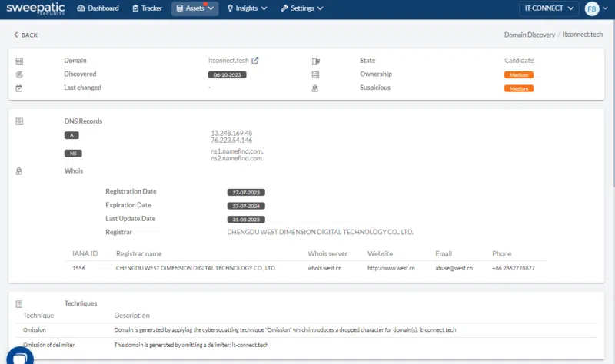Click phone +86.2862778877
The image size is (615, 364).
[514, 268]
